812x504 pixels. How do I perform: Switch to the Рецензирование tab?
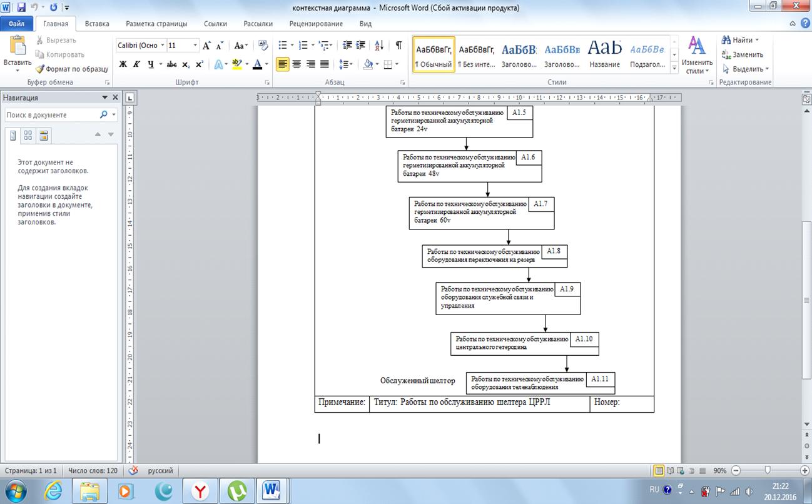316,24
